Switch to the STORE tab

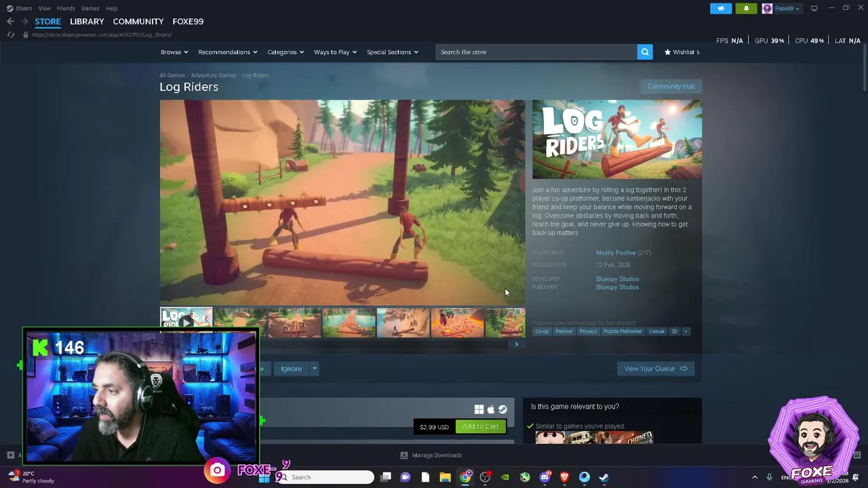[x=47, y=22]
